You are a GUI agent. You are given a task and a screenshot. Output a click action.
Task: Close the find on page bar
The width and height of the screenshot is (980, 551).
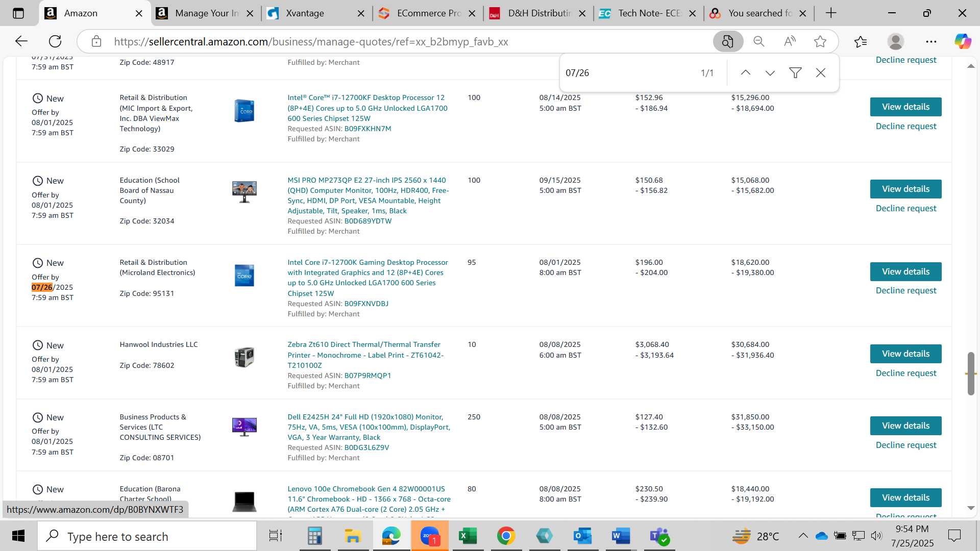coord(821,73)
